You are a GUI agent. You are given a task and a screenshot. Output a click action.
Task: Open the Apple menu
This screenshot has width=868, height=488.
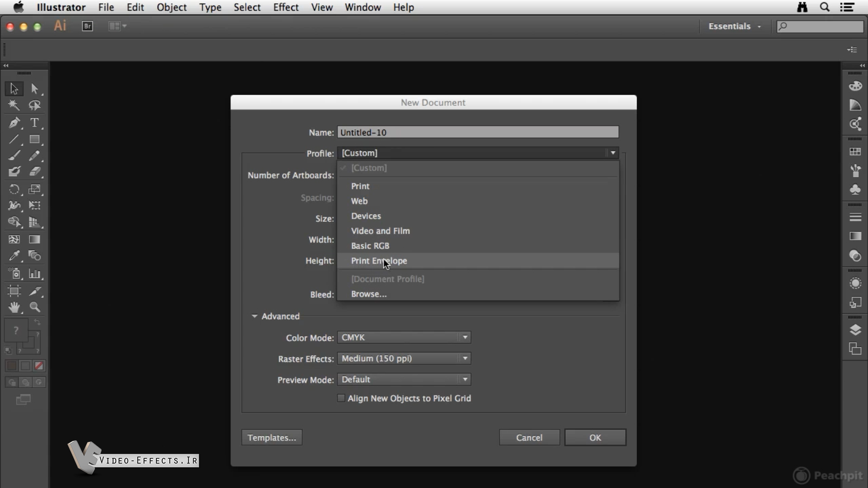tap(18, 8)
